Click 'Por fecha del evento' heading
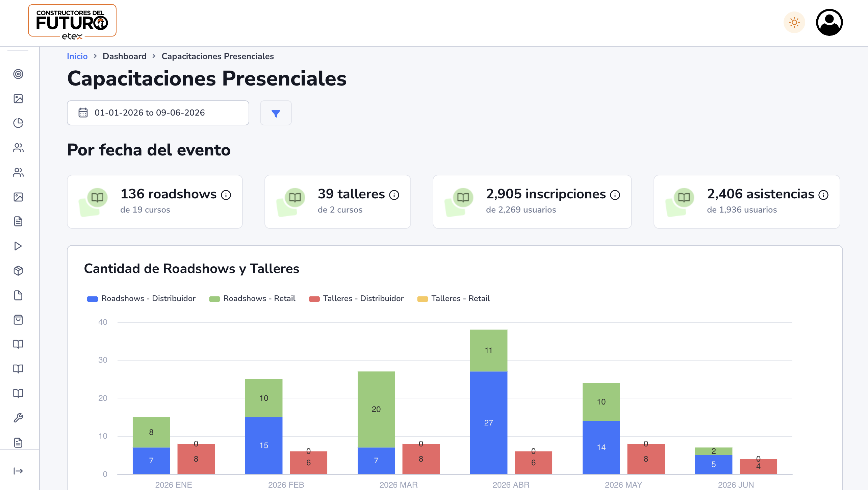This screenshot has height=490, width=868. [x=149, y=150]
